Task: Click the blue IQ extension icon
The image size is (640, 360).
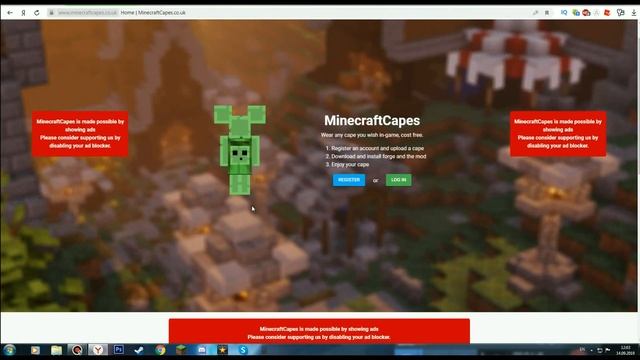Action: pos(564,13)
